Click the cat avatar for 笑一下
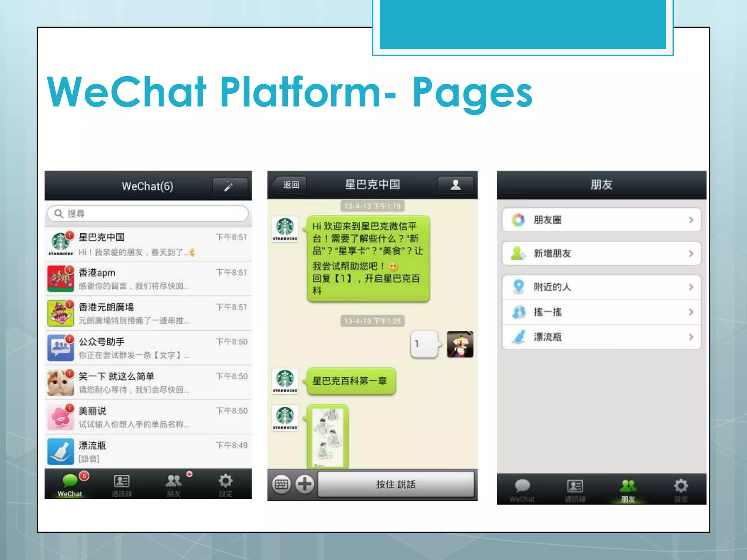The height and width of the screenshot is (560, 747). tap(61, 382)
